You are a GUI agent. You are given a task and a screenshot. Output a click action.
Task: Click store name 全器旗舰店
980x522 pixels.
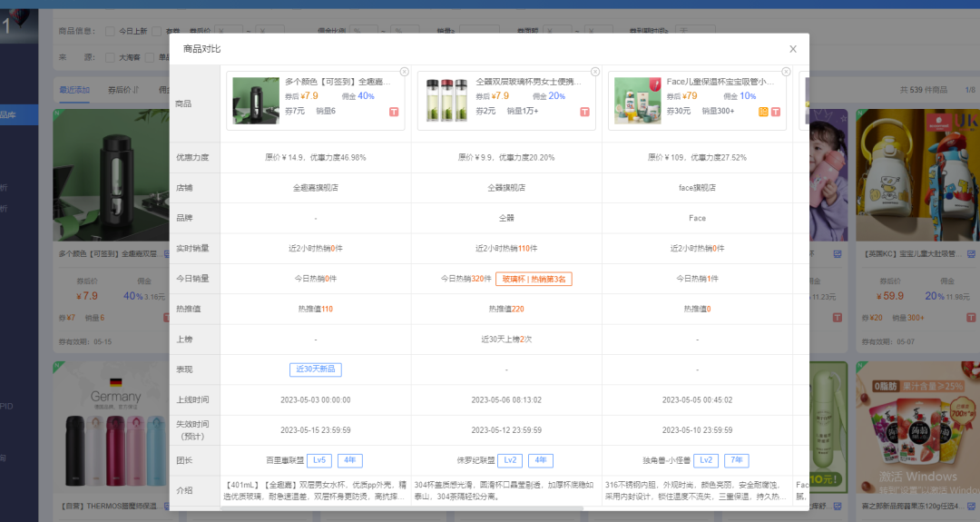506,188
